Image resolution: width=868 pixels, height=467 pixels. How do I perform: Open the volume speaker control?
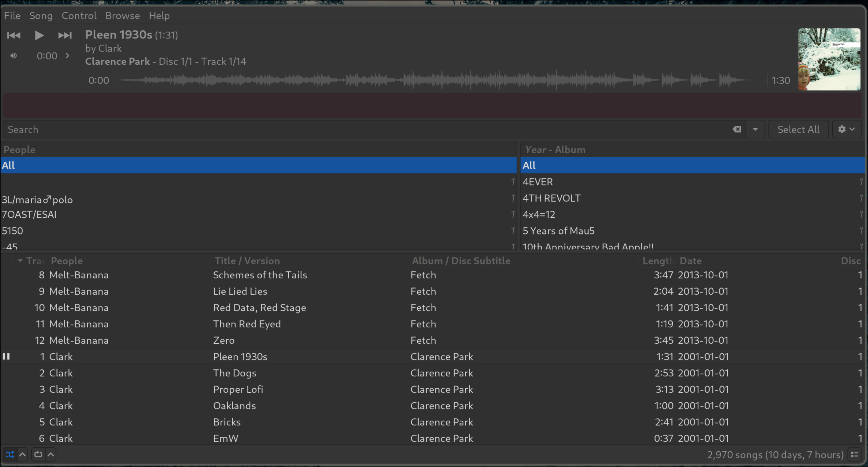click(14, 56)
